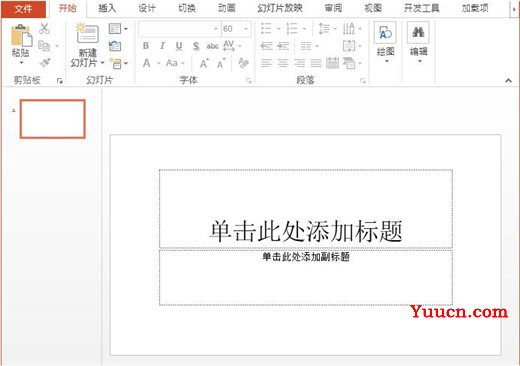Collapse the ribbon with chevron
520x366 pixels.
click(x=508, y=80)
